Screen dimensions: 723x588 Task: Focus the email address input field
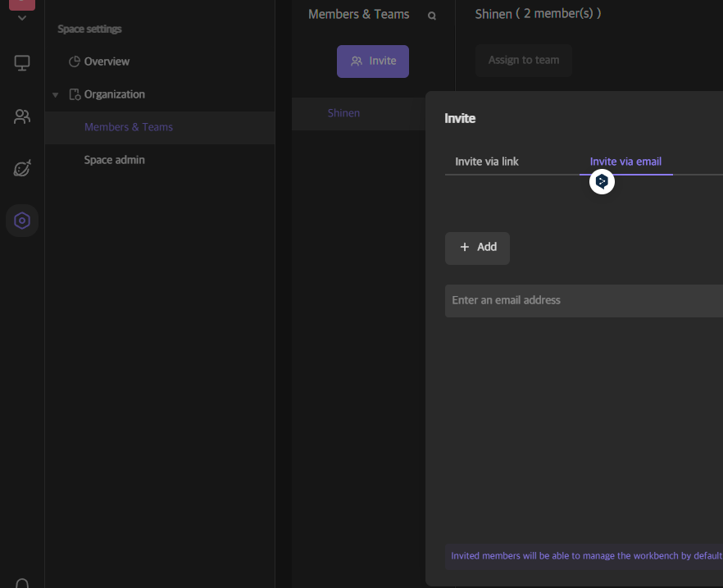point(584,301)
